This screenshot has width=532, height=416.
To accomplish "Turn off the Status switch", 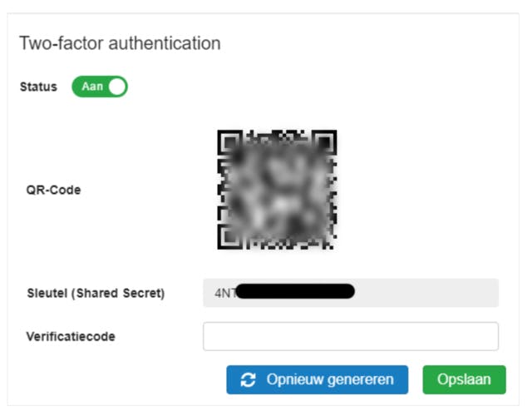I will (x=100, y=87).
